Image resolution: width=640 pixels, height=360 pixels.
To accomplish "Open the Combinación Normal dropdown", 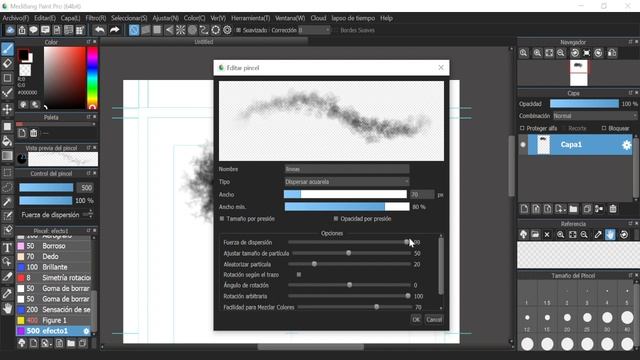I will coord(596,116).
